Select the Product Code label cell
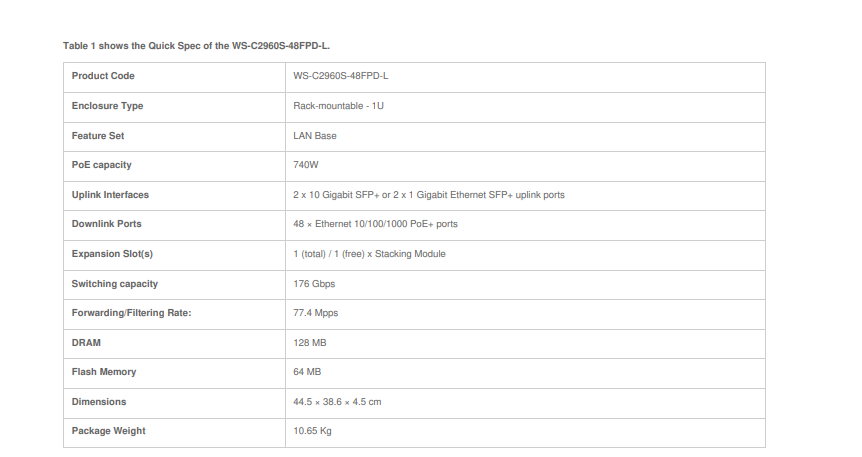This screenshot has width=862, height=457. click(103, 76)
